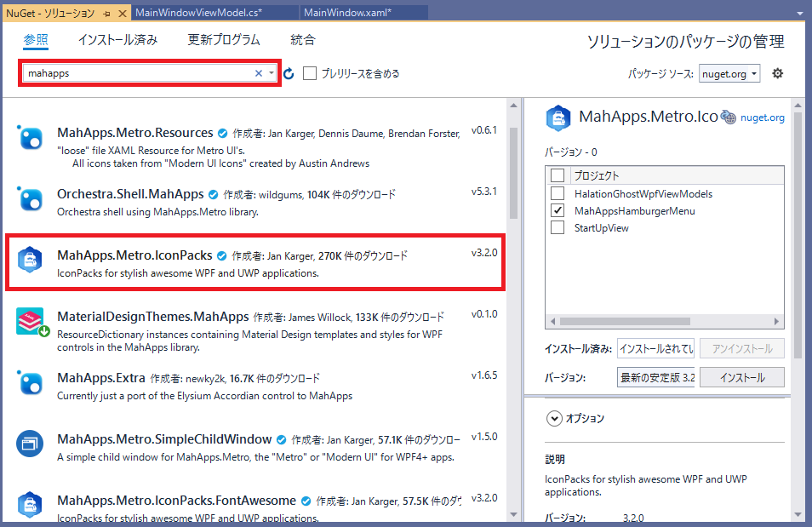The width and height of the screenshot is (812, 527).
Task: Refresh the package search results
Action: click(x=289, y=73)
